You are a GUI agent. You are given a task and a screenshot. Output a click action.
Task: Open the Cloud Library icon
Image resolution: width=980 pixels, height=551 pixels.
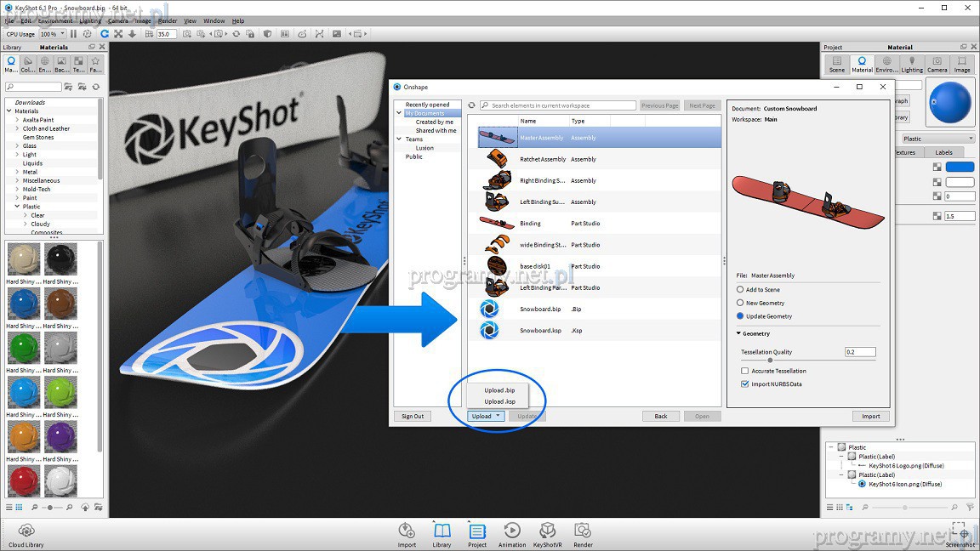coord(26,531)
